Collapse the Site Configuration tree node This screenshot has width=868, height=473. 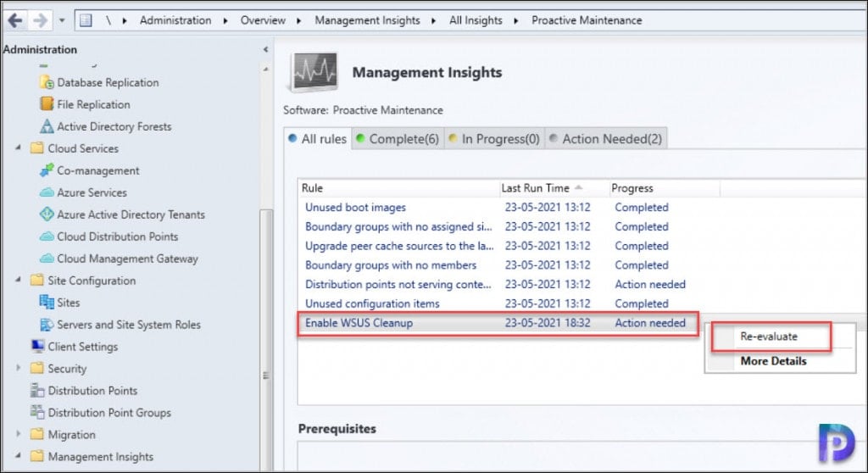click(x=19, y=280)
